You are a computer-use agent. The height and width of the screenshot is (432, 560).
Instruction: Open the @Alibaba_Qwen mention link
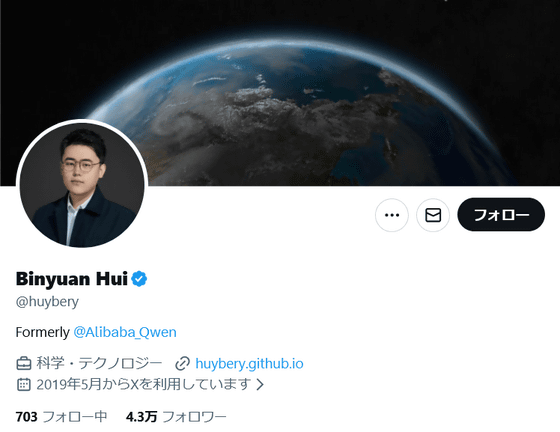tap(125, 332)
